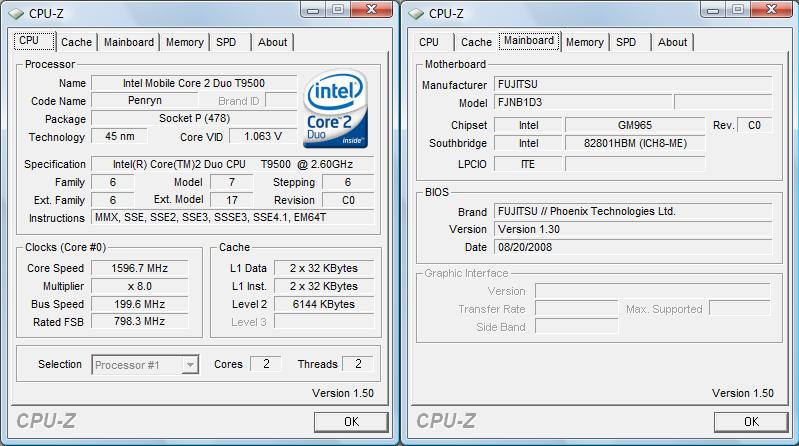Close the right CPU-Z window
This screenshot has height=446, width=799.
pyautogui.click(x=771, y=10)
